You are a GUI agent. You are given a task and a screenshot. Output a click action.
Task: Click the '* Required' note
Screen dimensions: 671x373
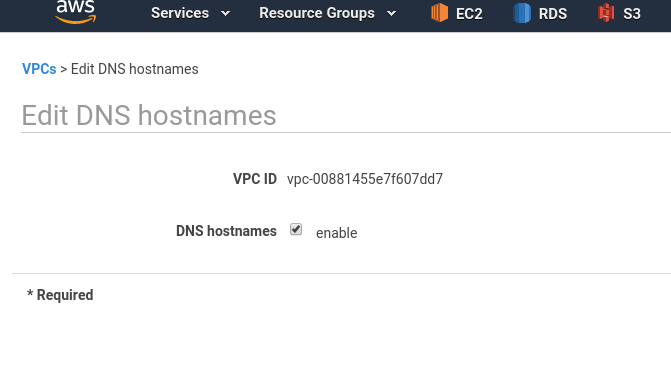pyautogui.click(x=60, y=295)
